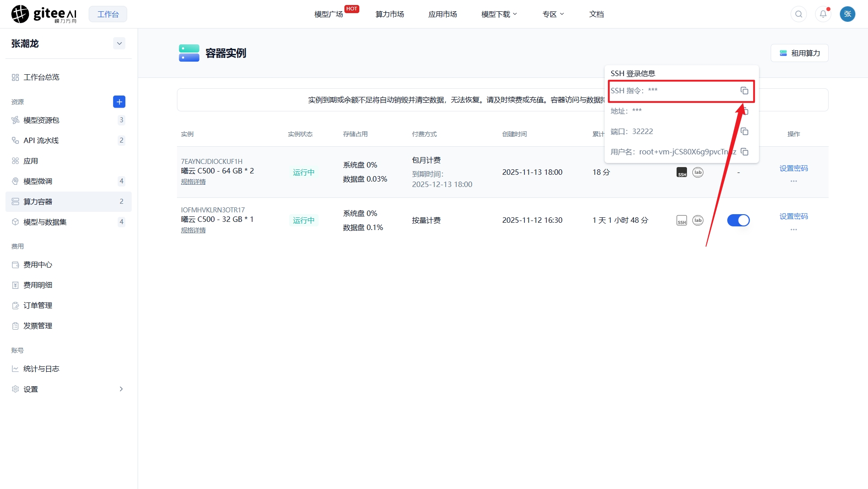Click the SSH icon for instance IOFMHVKLRN3OTR17

[682, 221]
